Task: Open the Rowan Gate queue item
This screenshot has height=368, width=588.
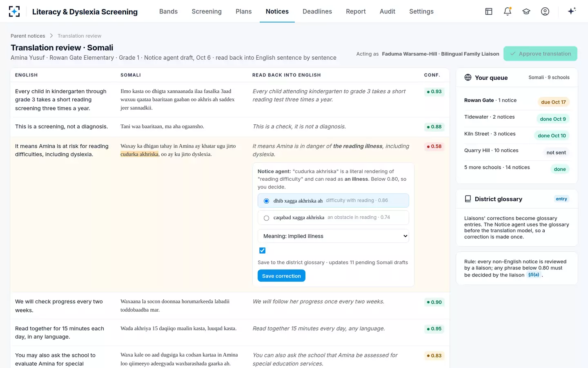Action: (x=517, y=101)
